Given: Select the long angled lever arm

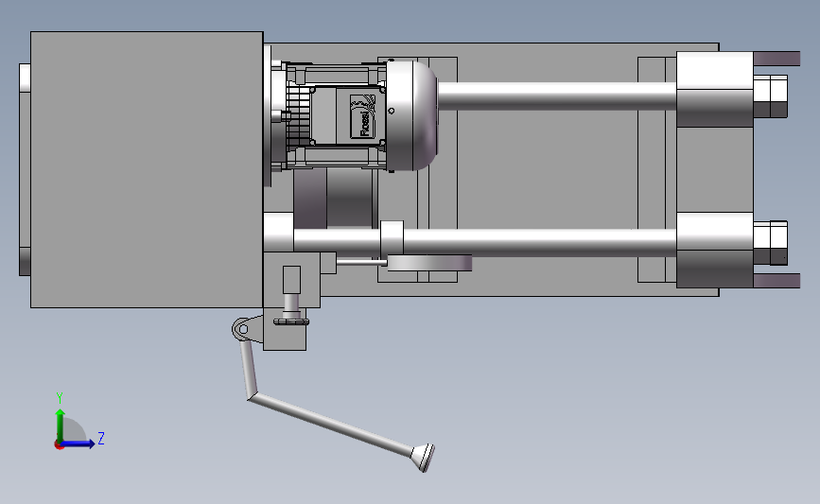Looking at the screenshot, I should 330,423.
